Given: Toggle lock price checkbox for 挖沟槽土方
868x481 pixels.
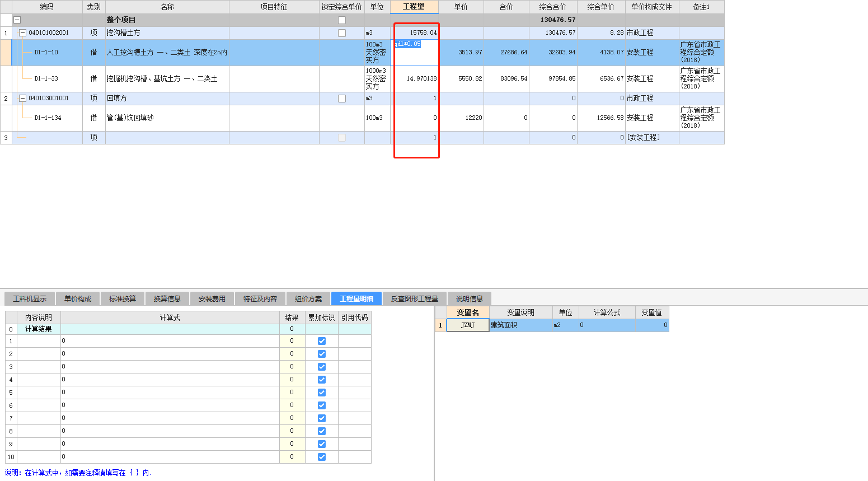Looking at the screenshot, I should (x=342, y=33).
